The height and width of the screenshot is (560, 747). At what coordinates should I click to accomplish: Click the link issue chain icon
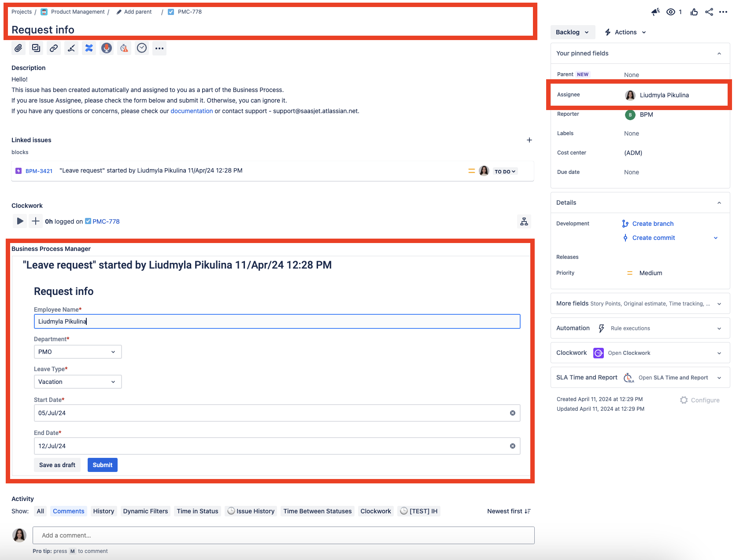[x=54, y=48]
